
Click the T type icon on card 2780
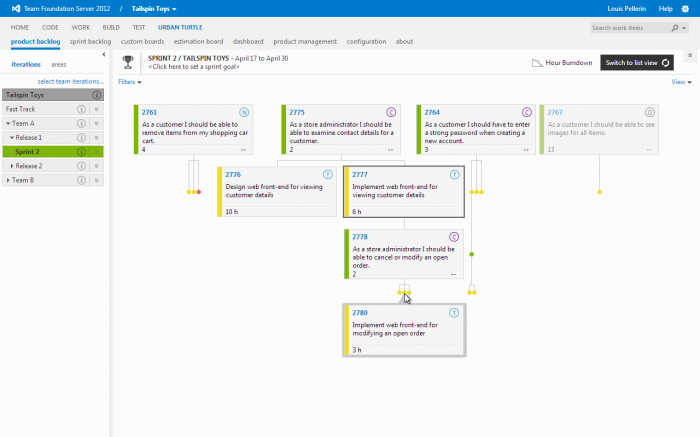tap(454, 313)
